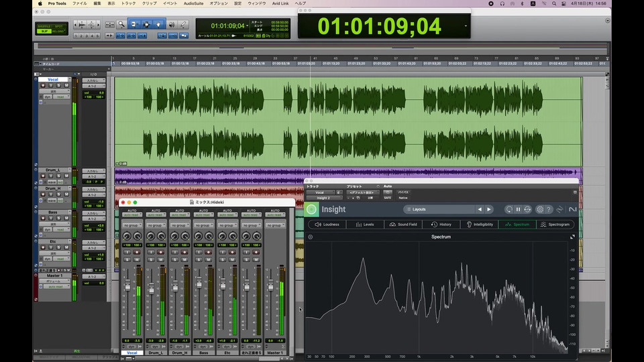Select the Scrubber speaker tool
This screenshot has width=644, height=362.
click(172, 25)
